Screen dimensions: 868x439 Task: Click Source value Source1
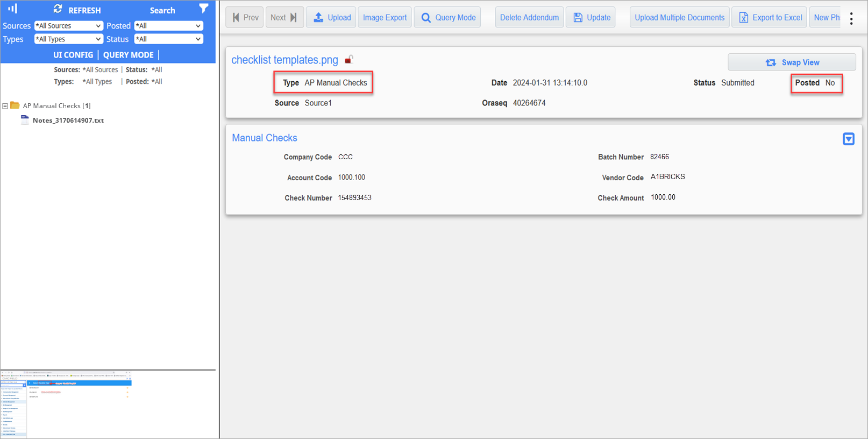click(x=318, y=103)
